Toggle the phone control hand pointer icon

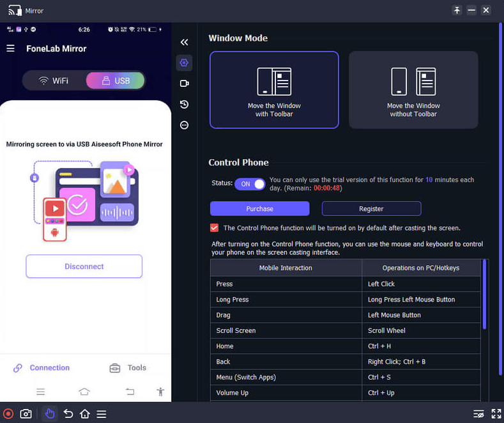point(49,413)
